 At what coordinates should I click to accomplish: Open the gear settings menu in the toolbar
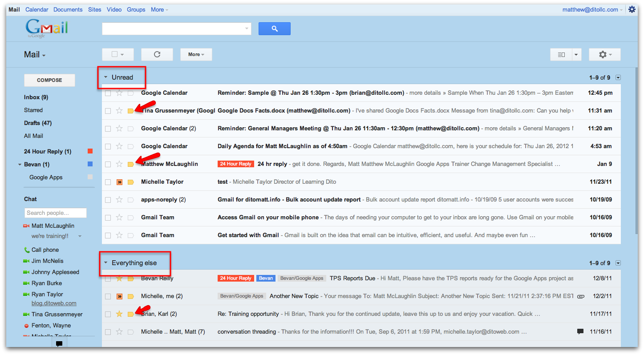pyautogui.click(x=604, y=54)
